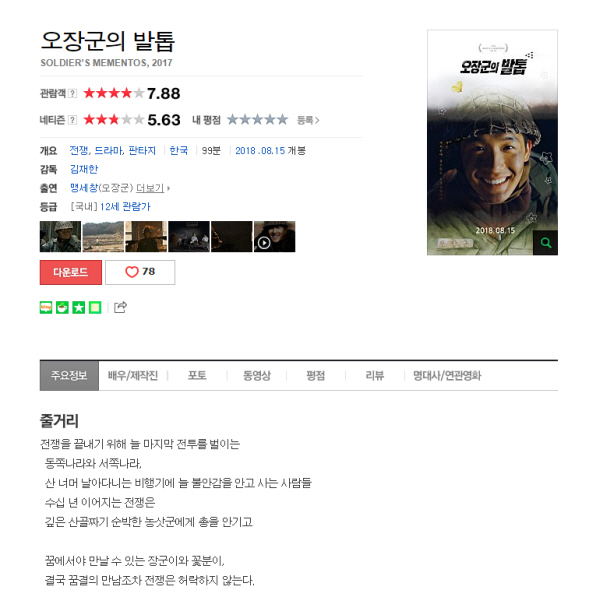Viewport: 600px width, 604px height.
Task: Share via green cafe icon
Action: [62, 307]
